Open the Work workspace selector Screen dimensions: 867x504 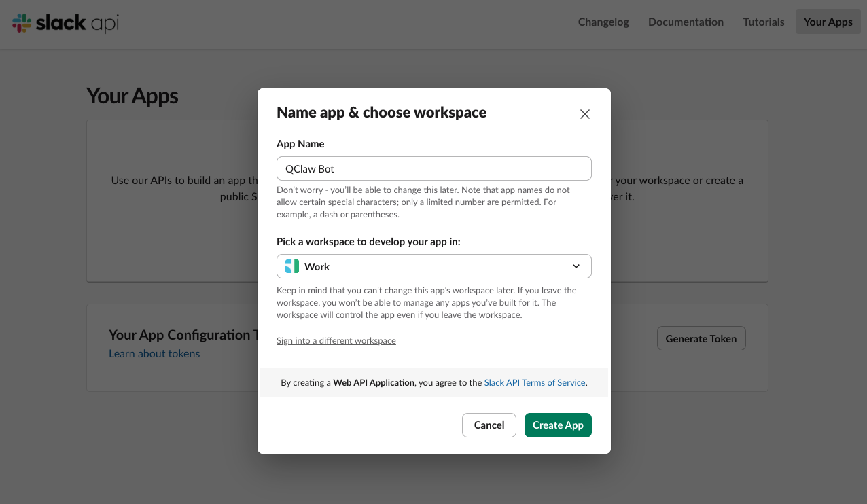tap(433, 266)
